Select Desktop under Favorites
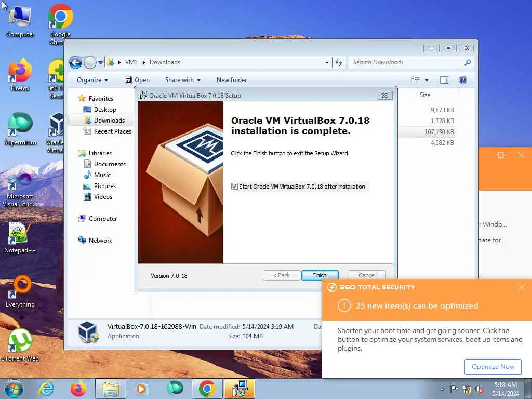The height and width of the screenshot is (399, 532). [105, 109]
